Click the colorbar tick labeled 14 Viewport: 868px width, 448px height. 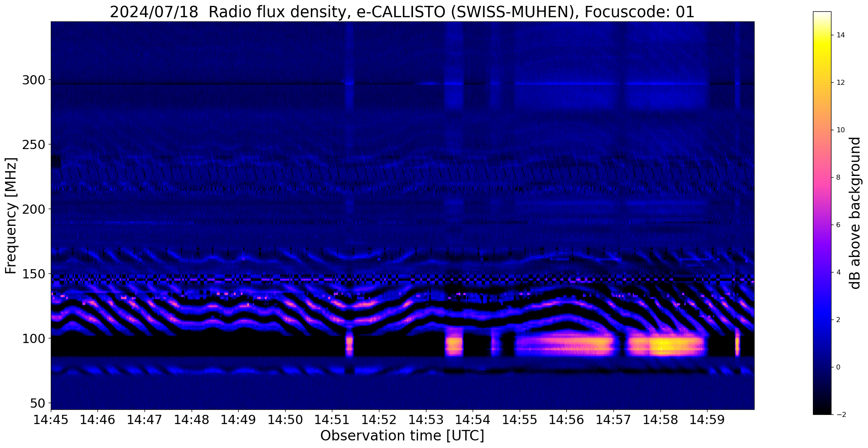840,35
